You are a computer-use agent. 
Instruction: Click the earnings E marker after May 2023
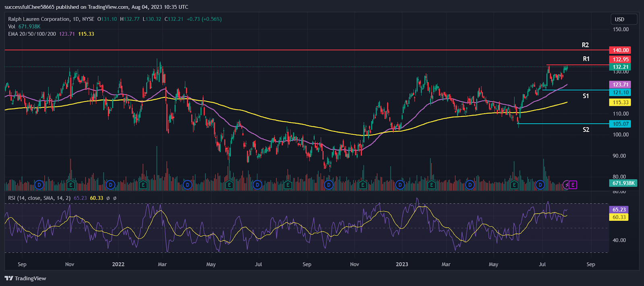pyautogui.click(x=514, y=185)
